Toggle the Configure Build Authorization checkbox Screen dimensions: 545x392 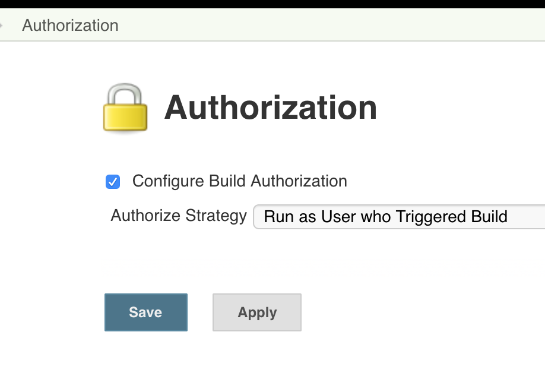[113, 182]
